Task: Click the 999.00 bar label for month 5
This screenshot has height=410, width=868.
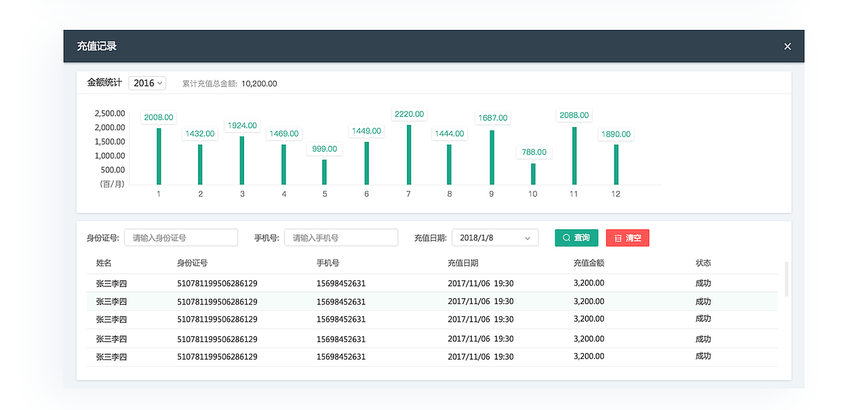Action: (324, 149)
